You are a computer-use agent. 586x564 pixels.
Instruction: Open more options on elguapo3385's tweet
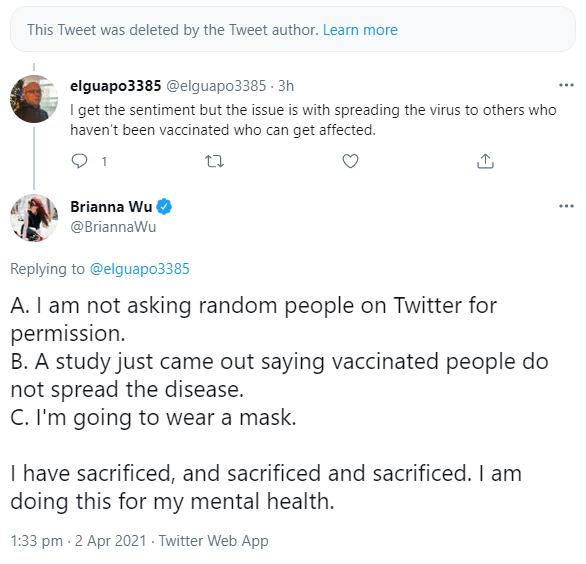[x=566, y=86]
